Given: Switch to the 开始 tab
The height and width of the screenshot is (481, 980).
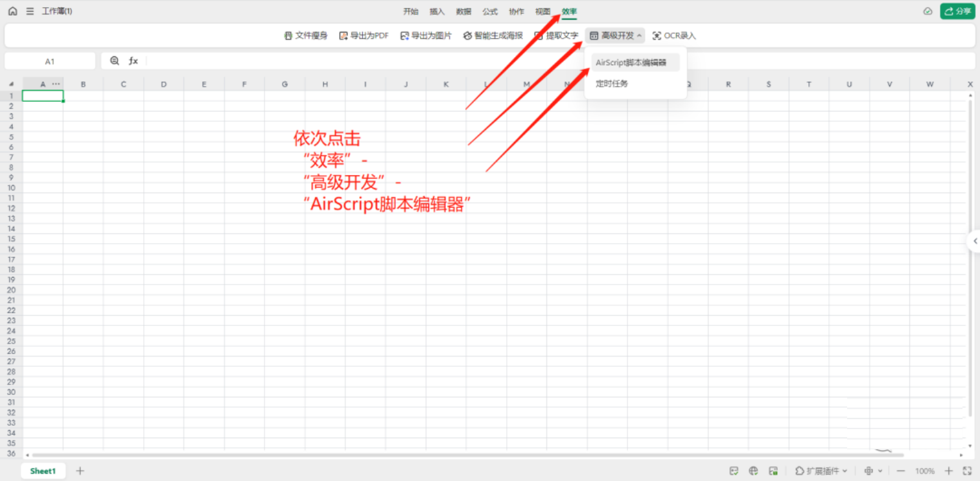Looking at the screenshot, I should tap(411, 12).
